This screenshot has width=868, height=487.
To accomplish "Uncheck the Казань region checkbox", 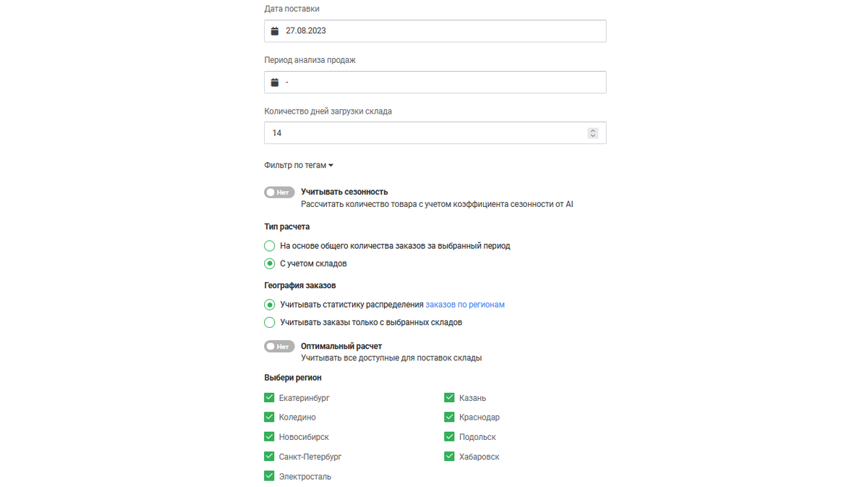I will [x=449, y=397].
